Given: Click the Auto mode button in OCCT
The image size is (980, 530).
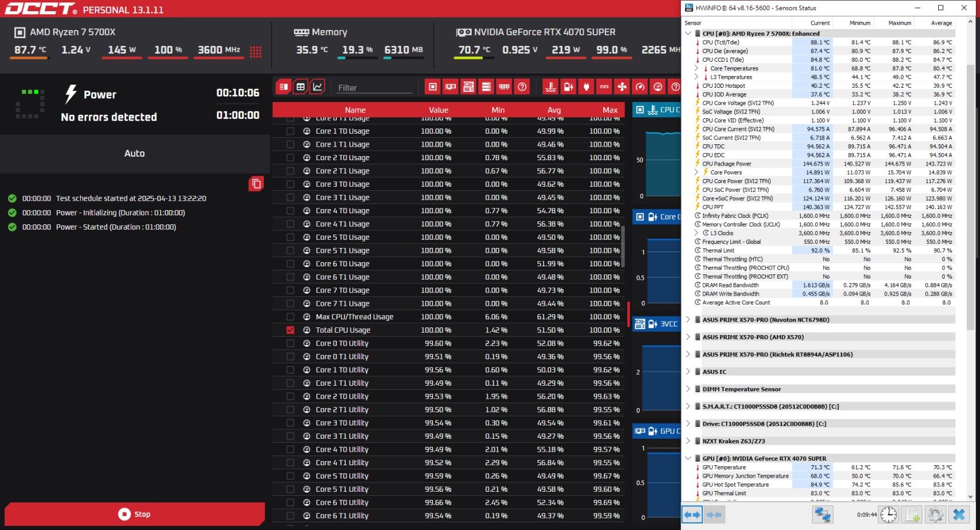Looking at the screenshot, I should pyautogui.click(x=134, y=153).
